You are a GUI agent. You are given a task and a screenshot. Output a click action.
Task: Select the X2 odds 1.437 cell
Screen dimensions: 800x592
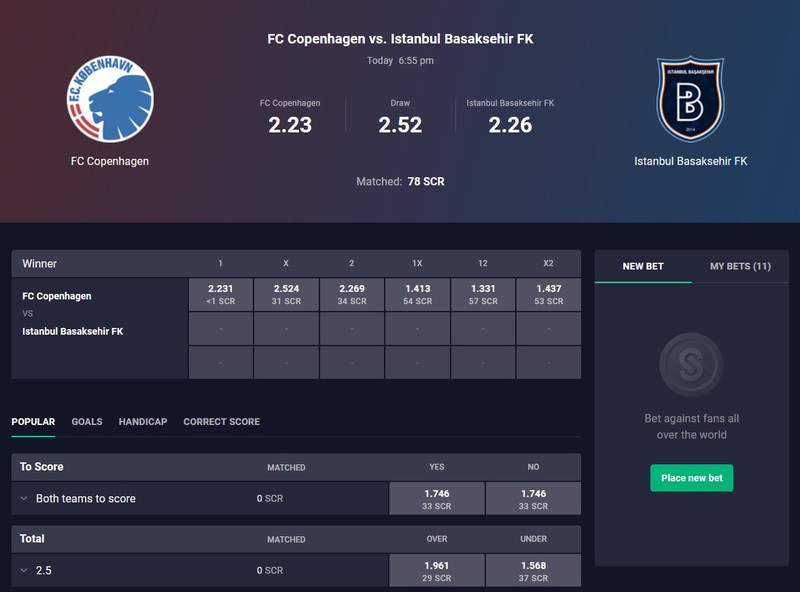548,294
